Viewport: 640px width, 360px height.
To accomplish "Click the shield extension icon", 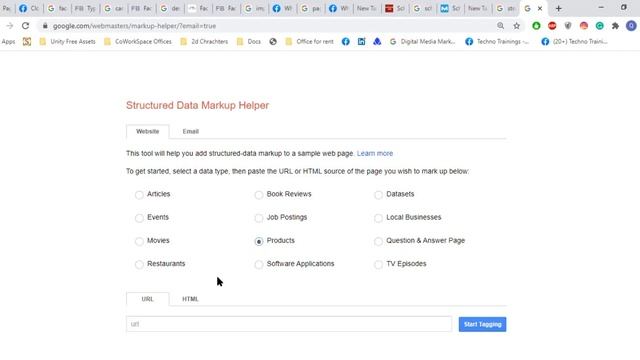I will [568, 26].
